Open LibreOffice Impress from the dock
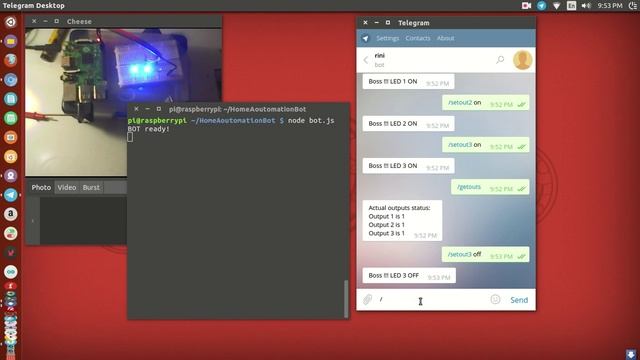The width and height of the screenshot is (640, 360). tap(11, 137)
